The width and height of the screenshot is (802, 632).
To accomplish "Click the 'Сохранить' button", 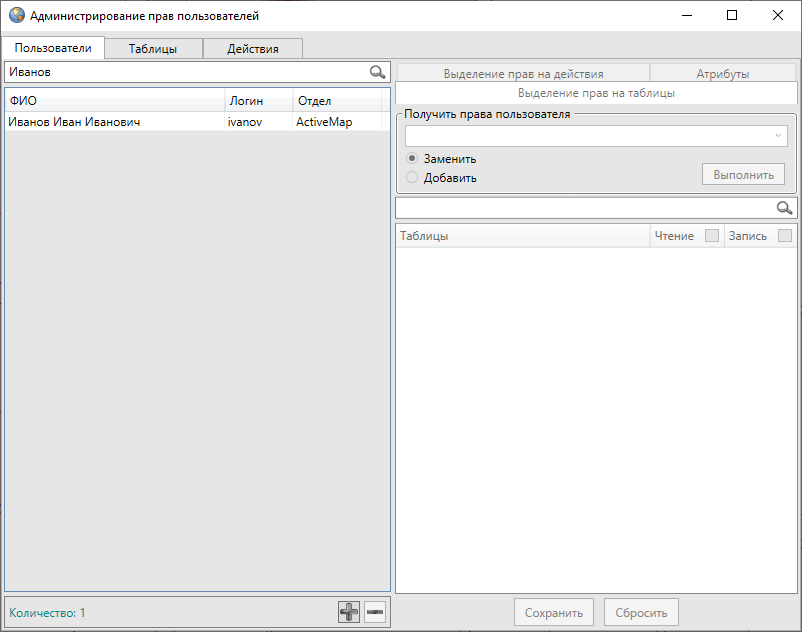I will 553,612.
